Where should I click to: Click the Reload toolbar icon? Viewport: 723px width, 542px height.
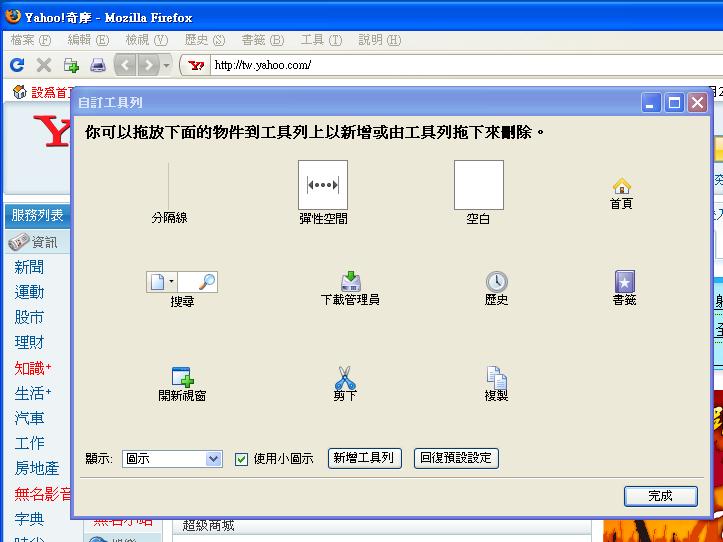point(17,65)
